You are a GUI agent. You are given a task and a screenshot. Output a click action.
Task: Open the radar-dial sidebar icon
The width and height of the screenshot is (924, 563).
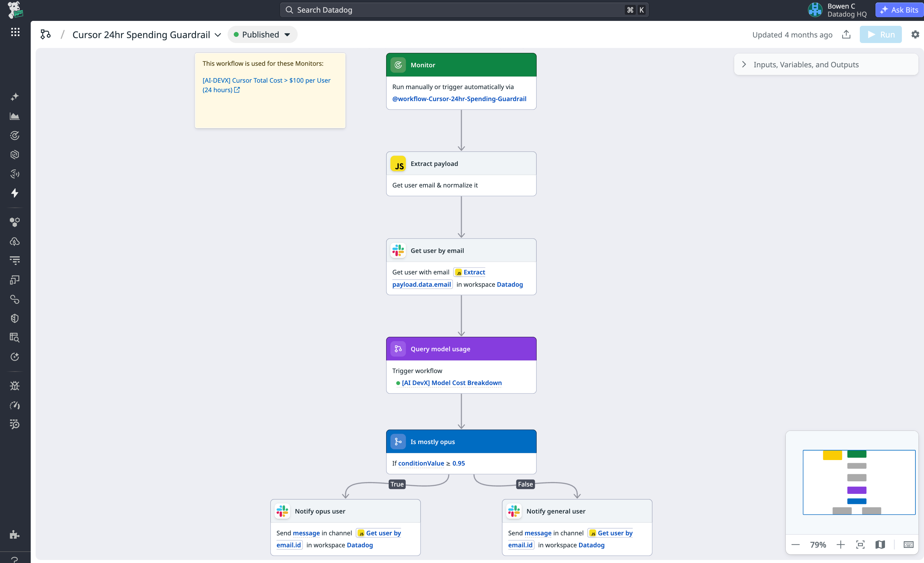(x=15, y=174)
